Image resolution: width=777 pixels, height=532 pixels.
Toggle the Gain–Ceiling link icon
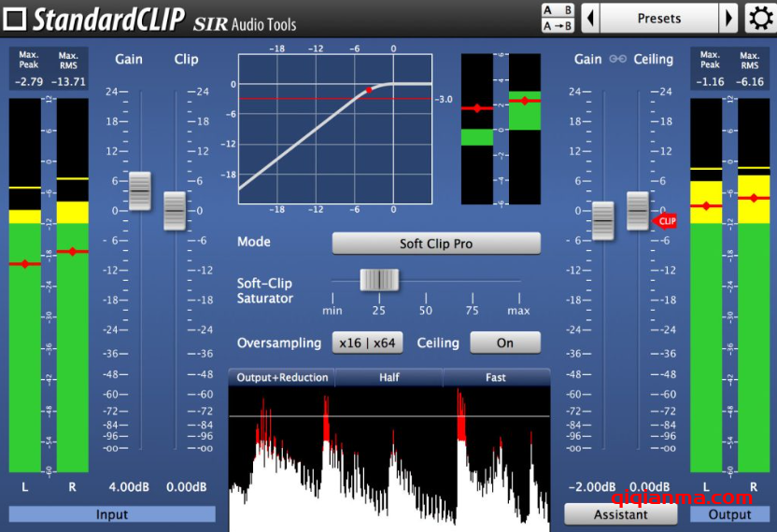tap(617, 59)
